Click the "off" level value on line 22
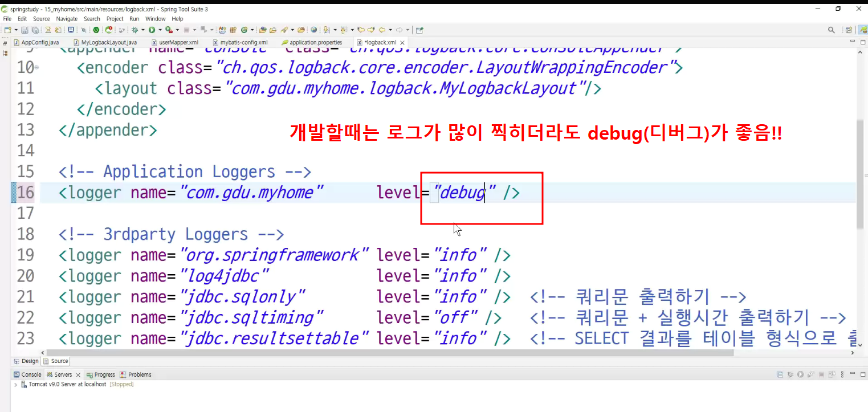Screen dimensions: 868x412 [x=455, y=317]
